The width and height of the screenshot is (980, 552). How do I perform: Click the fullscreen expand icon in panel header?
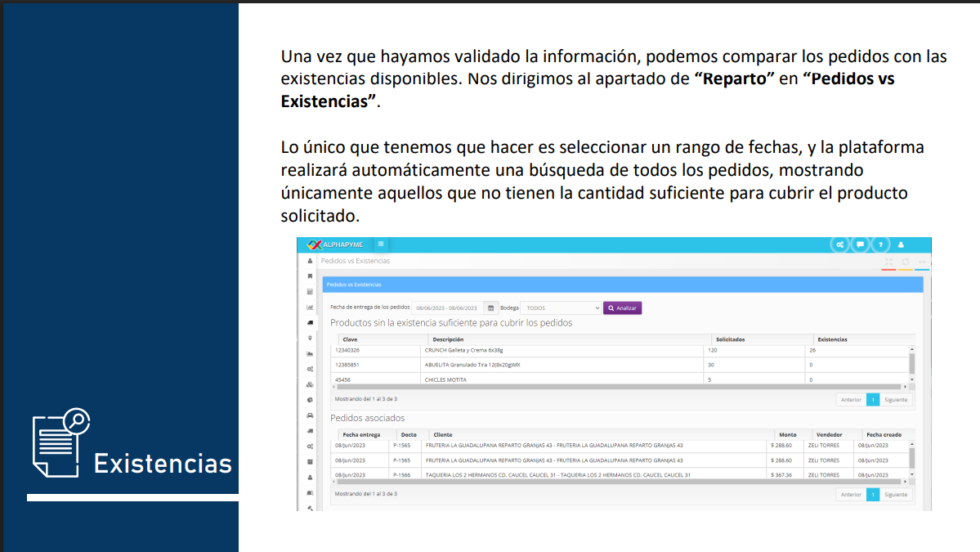point(888,262)
